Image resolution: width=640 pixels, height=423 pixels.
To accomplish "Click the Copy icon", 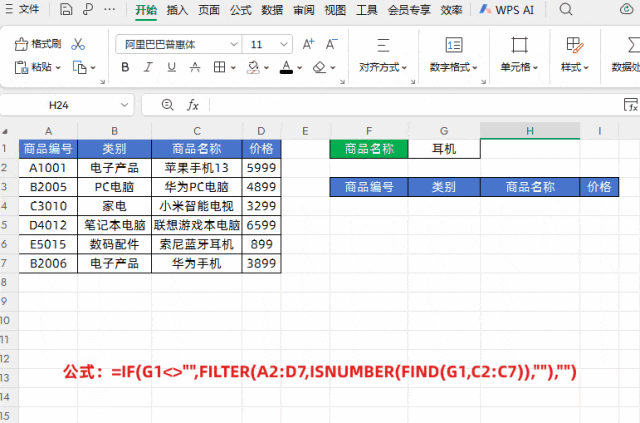I will tap(80, 67).
